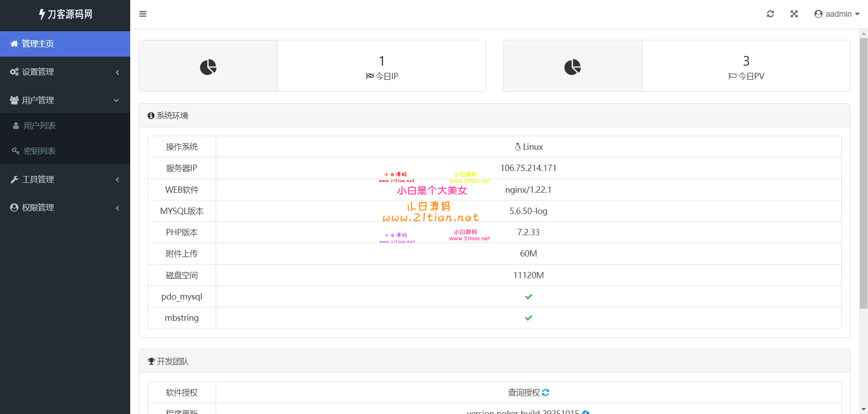
Task: Open 密钥列表 in the sidebar
Action: pyautogui.click(x=40, y=151)
